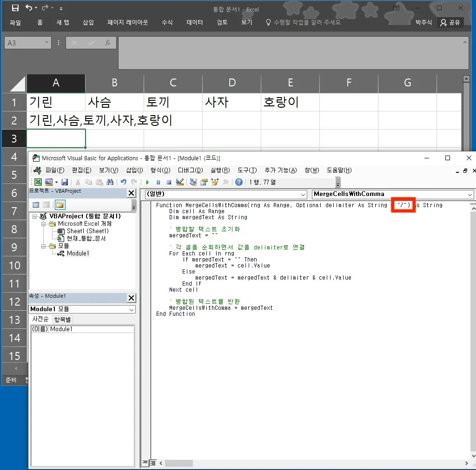The image size is (476, 470).
Task: Open the MergeCellsWithComma procedure dropdown
Action: [x=469, y=195]
